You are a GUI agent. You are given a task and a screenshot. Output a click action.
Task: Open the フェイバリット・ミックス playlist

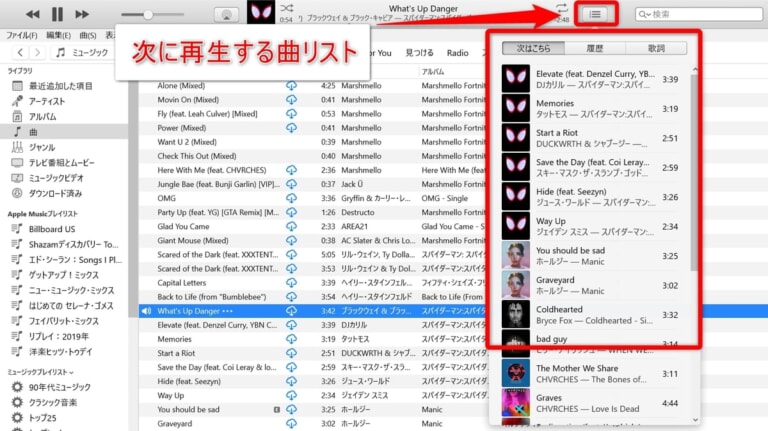tap(64, 321)
